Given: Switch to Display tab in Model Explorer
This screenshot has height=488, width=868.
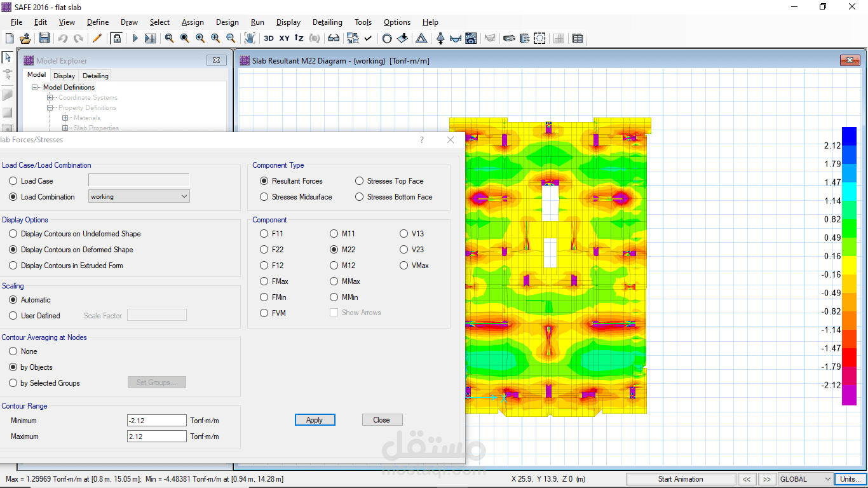Looking at the screenshot, I should [x=64, y=76].
